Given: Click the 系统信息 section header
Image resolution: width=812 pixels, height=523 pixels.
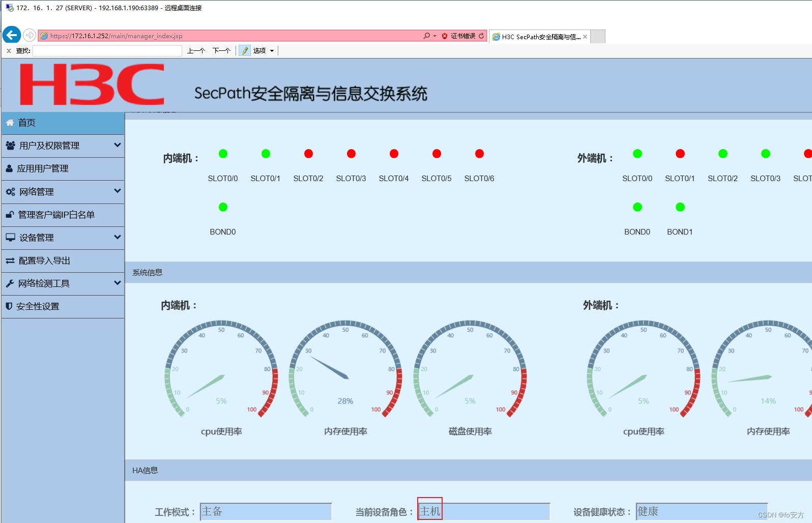Looking at the screenshot, I should point(468,273).
